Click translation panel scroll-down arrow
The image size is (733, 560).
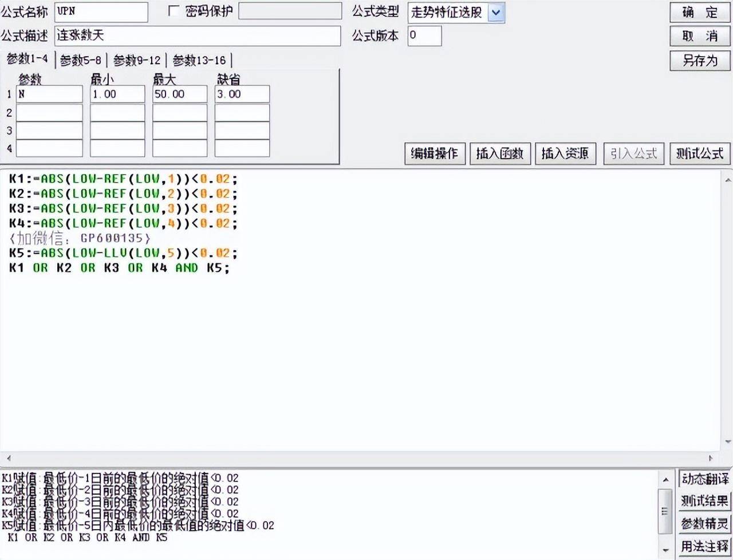tap(665, 550)
